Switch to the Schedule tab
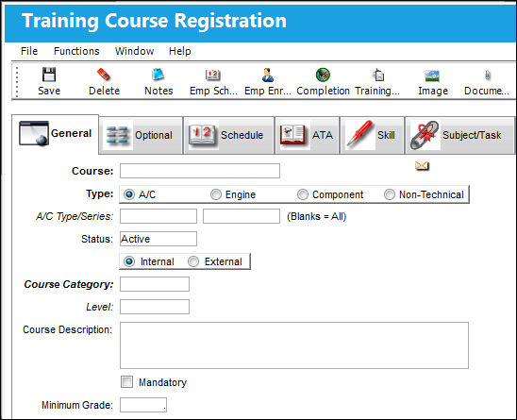The width and height of the screenshot is (517, 420). point(229,135)
